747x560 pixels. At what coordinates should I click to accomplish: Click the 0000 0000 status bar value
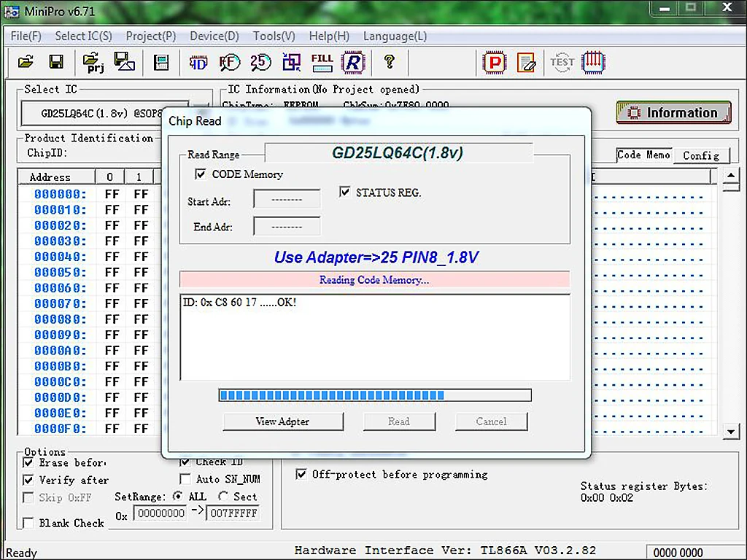click(678, 553)
